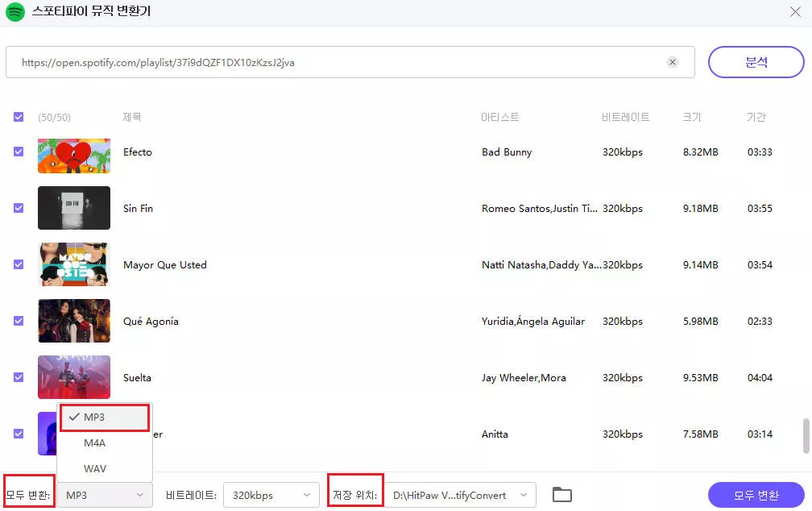The width and height of the screenshot is (812, 511).
Task: Click the Suelta song title
Action: [x=137, y=377]
